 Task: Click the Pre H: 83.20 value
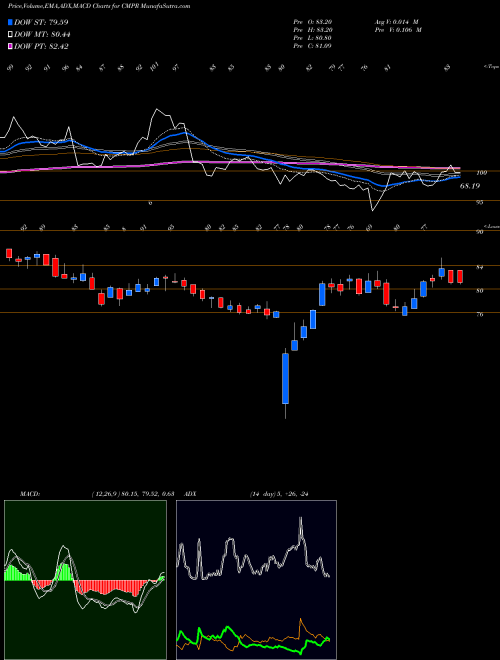(312, 30)
